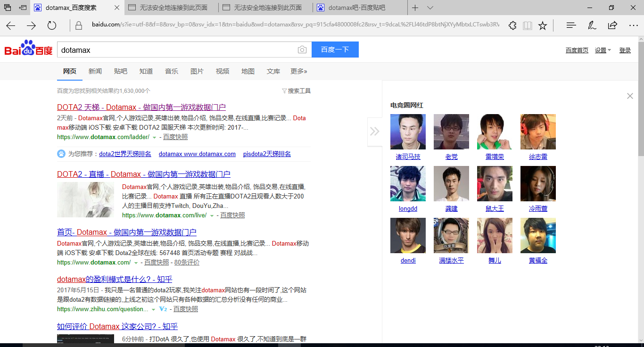Image resolution: width=644 pixels, height=347 pixels.
Task: Switch to 音乐 results
Action: point(172,71)
